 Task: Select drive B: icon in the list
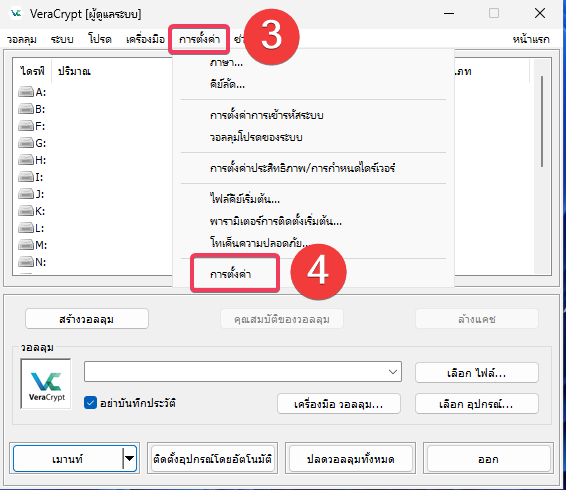[26, 109]
